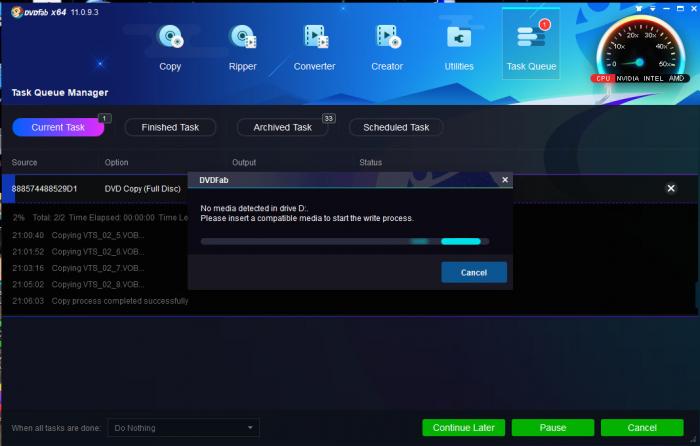This screenshot has height=446, width=700.
Task: Click the dialog progress bar
Action: 345,242
